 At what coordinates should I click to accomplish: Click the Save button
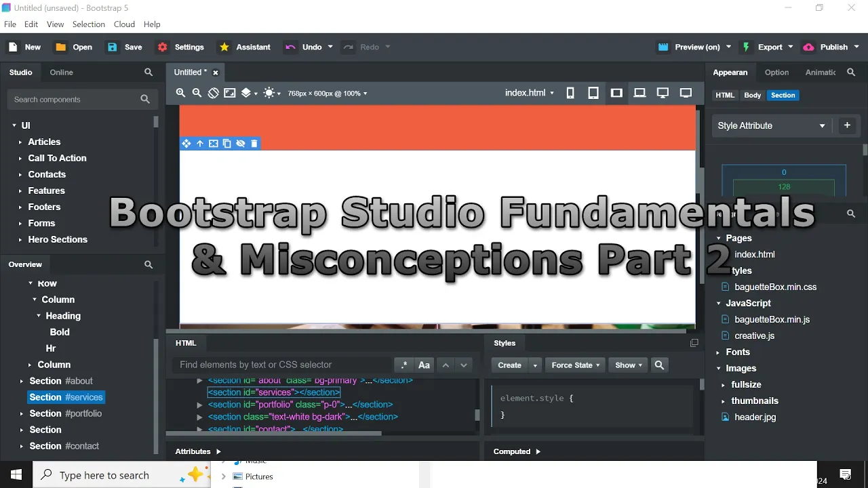[x=125, y=47]
